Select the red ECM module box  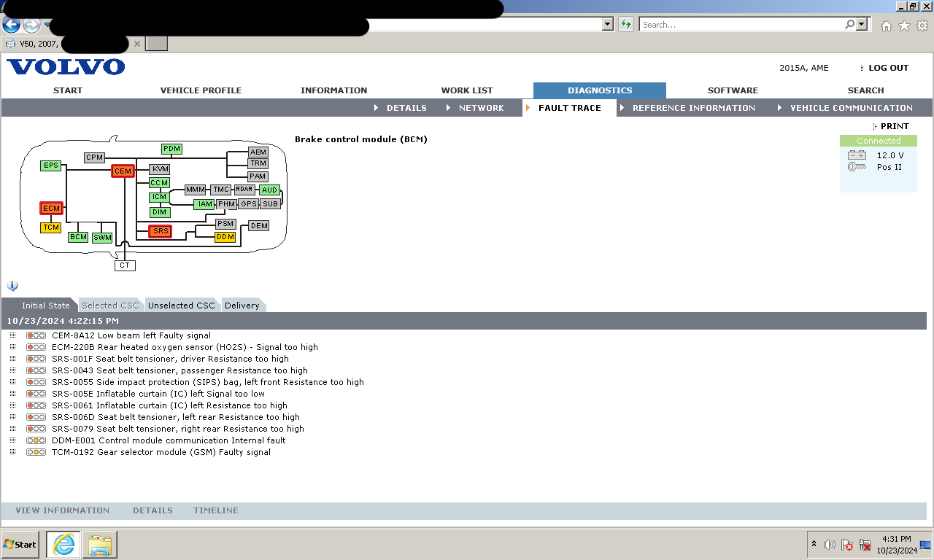point(51,209)
